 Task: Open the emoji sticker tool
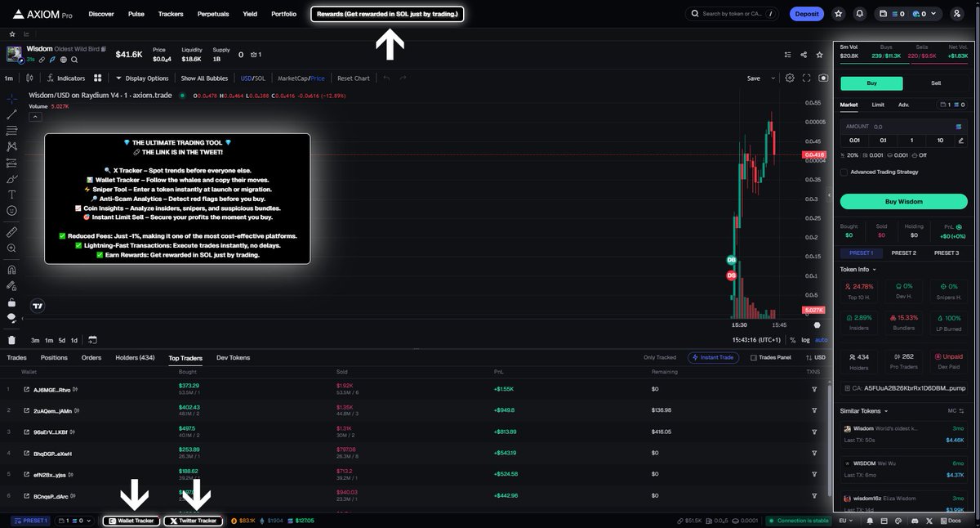coord(11,211)
